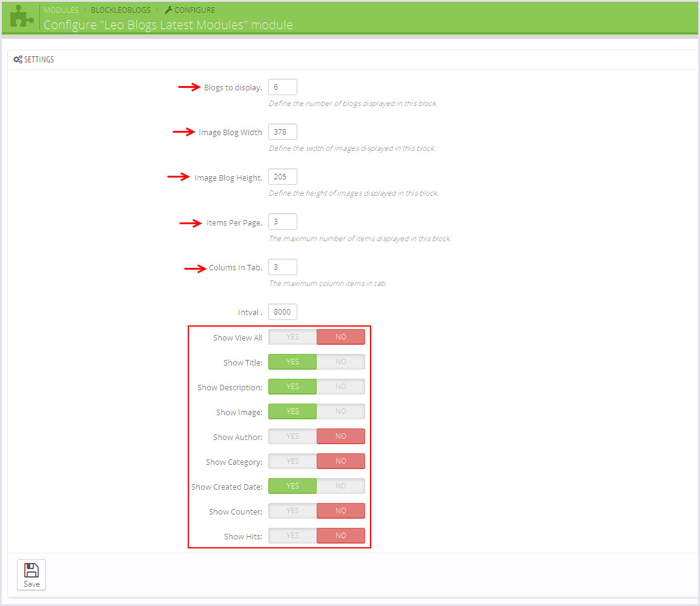Select NO for Show Category
Image resolution: width=700 pixels, height=606 pixels.
click(341, 461)
